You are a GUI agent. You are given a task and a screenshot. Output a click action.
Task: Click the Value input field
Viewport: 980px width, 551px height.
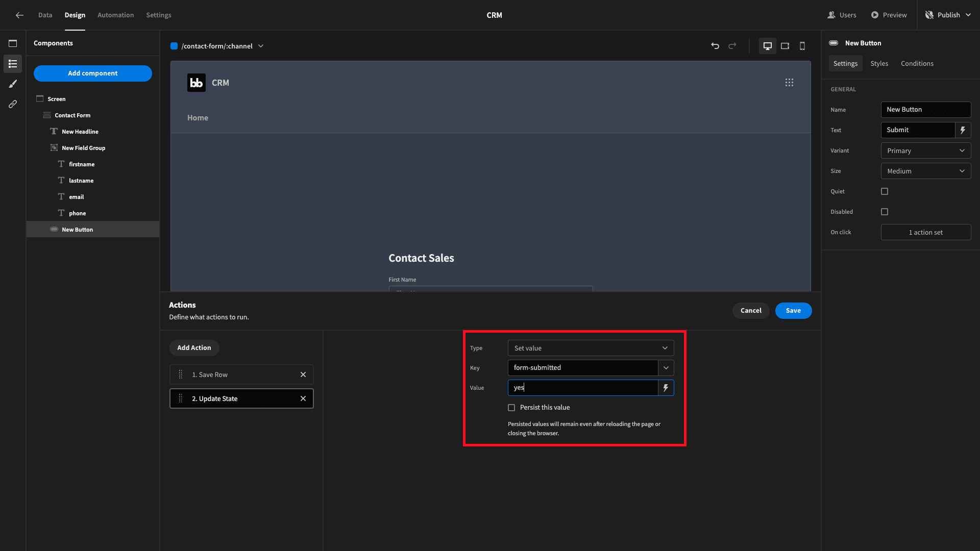[582, 388]
